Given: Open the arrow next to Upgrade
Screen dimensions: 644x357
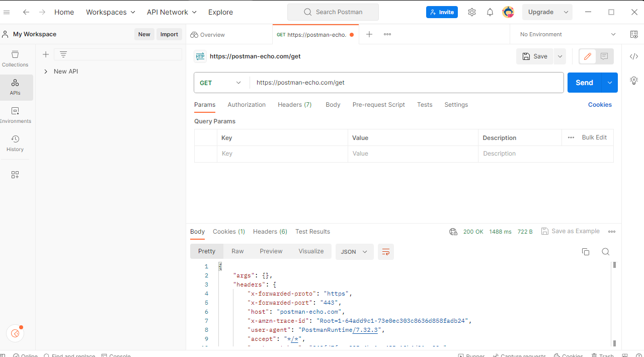Looking at the screenshot, I should coord(566,12).
